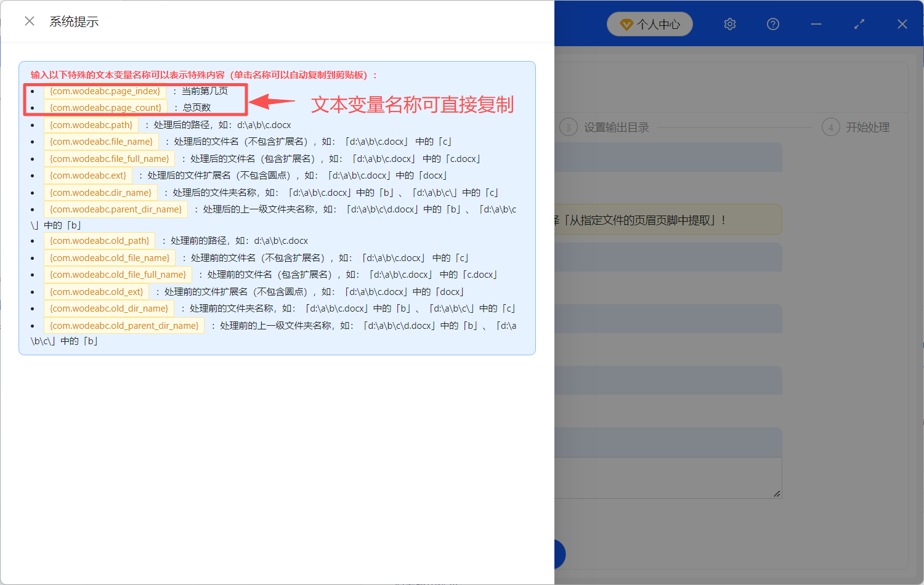
Task: Click the crown icon inside 个人中心 button
Action: click(627, 24)
